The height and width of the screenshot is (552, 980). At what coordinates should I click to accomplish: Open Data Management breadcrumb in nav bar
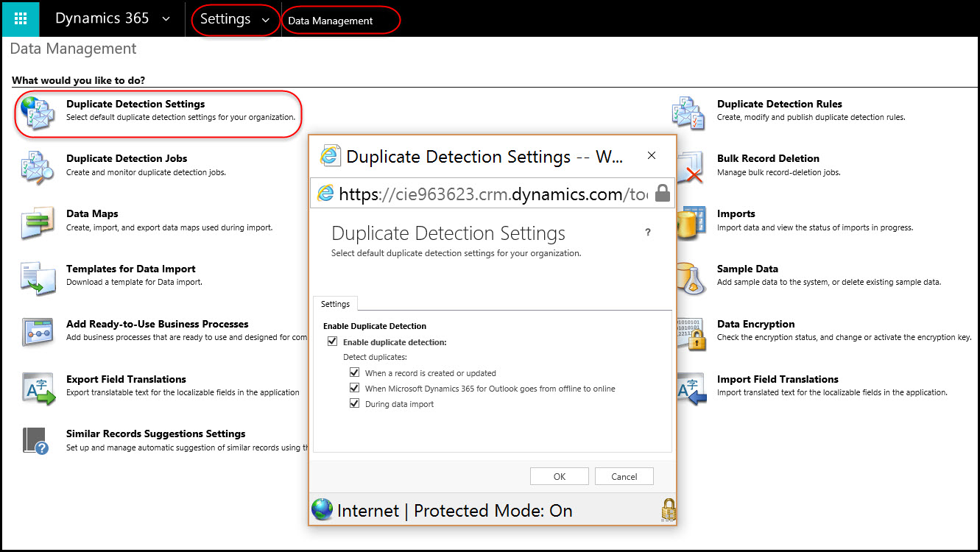pyautogui.click(x=331, y=21)
